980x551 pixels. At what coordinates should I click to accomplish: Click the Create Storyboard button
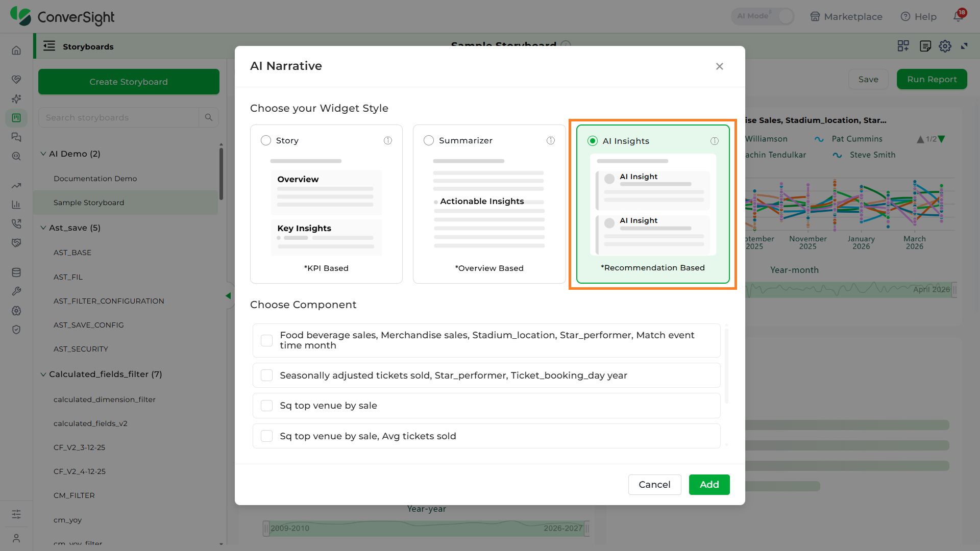[x=129, y=82]
